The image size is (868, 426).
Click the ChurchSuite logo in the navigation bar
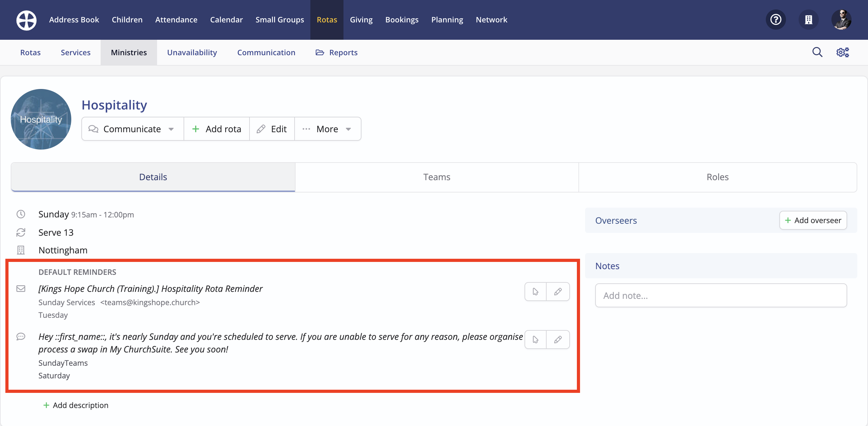(26, 20)
